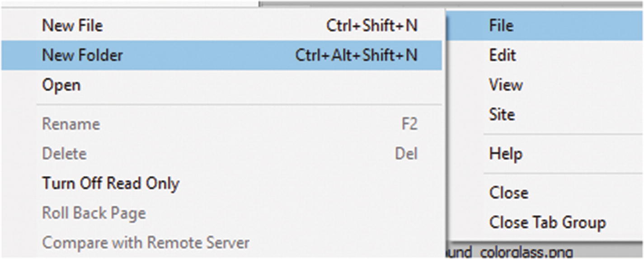Click the Roll Back Page item
The height and width of the screenshot is (259, 644).
coord(94,213)
